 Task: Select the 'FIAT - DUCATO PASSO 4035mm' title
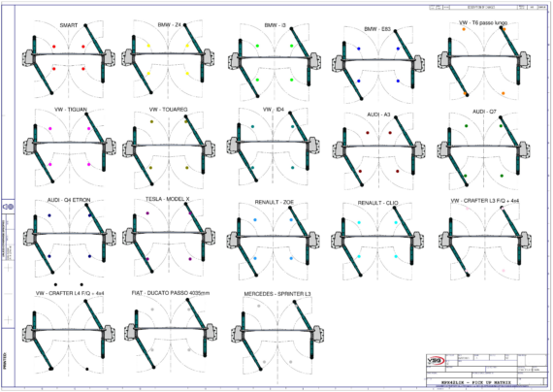(x=171, y=293)
